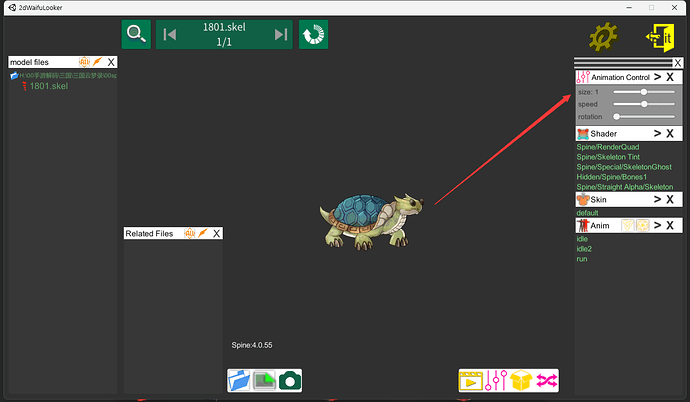Viewport: 690px width, 402px height.
Task: Click the 2dWaifuLooker app icon in the title bar
Action: (x=12, y=7)
